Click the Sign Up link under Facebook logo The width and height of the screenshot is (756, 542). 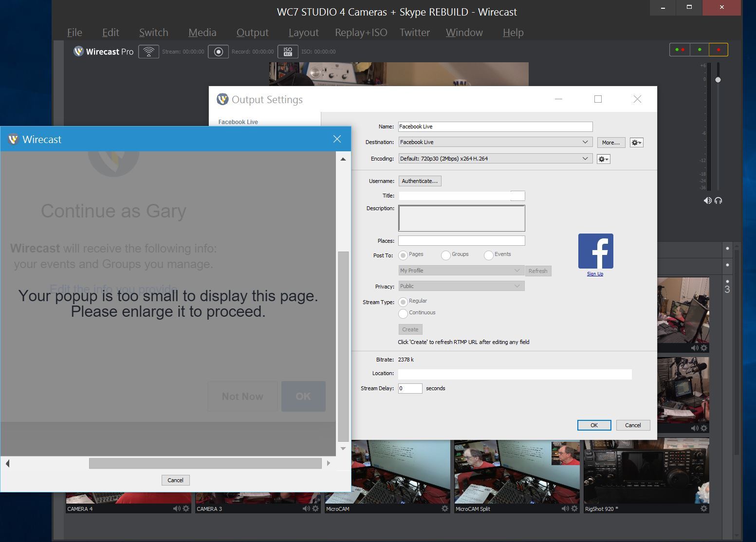595,274
